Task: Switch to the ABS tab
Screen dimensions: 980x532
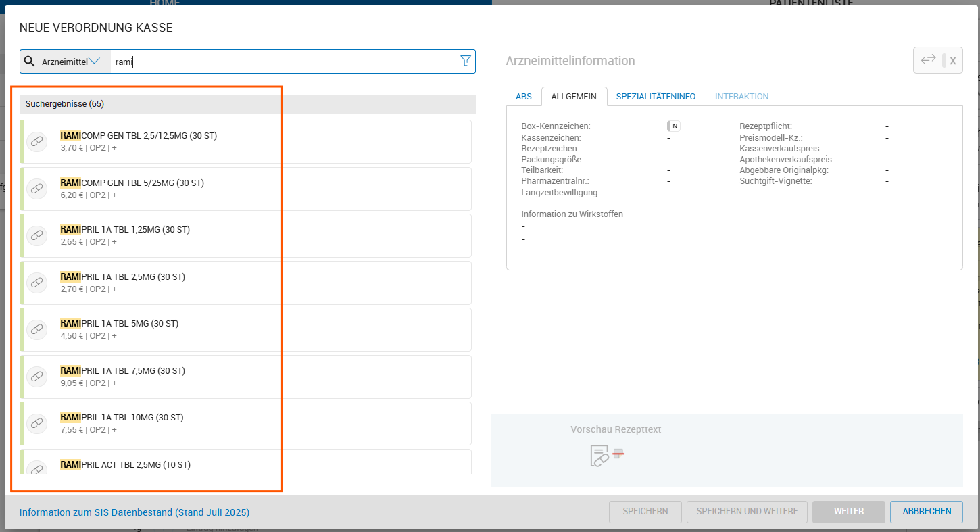Action: [523, 97]
